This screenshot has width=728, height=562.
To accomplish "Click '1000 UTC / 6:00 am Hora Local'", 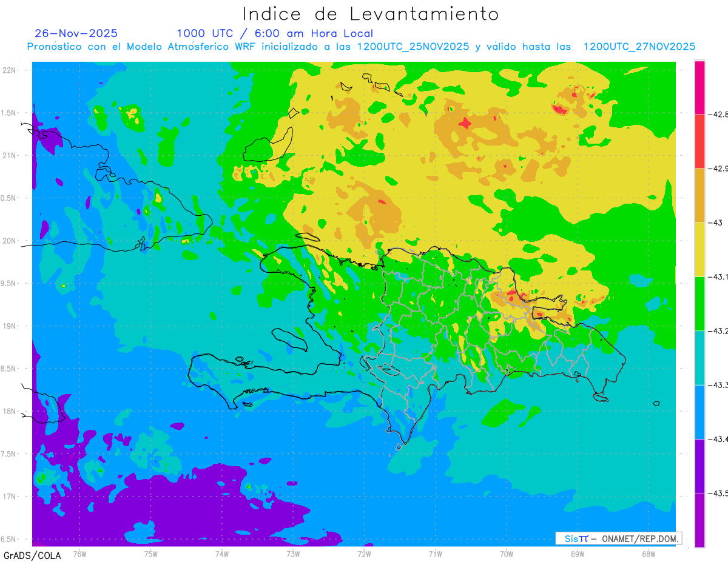I will point(275,33).
